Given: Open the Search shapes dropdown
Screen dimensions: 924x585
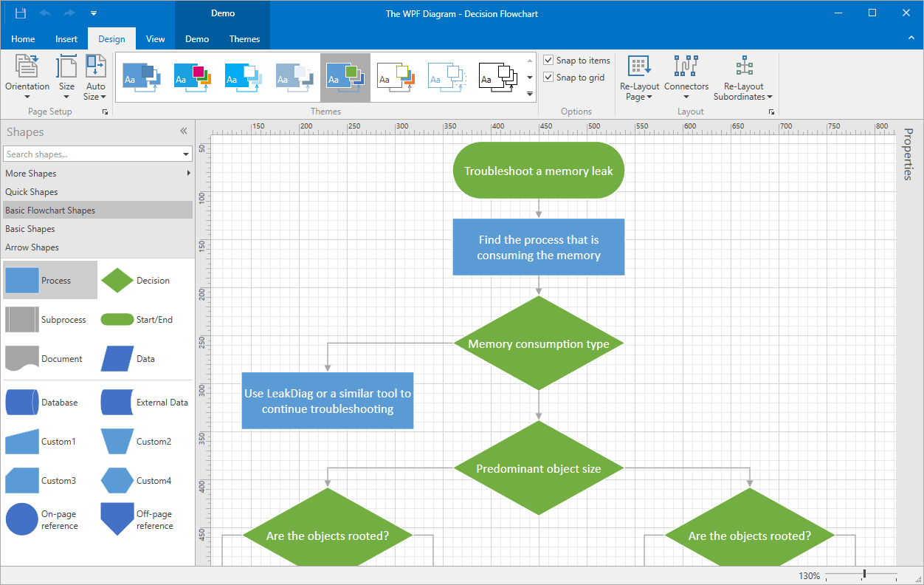Looking at the screenshot, I should pyautogui.click(x=187, y=154).
